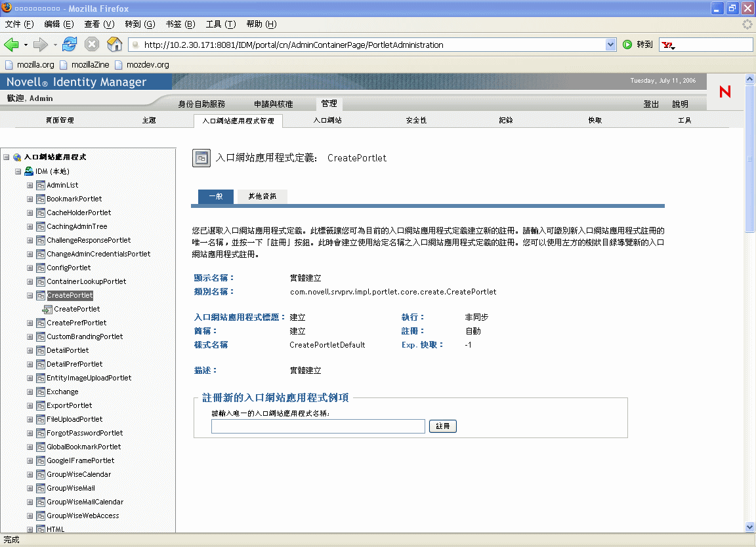Click the mozilla.org bookmark icon
The width and height of the screenshot is (756, 547).
point(9,65)
